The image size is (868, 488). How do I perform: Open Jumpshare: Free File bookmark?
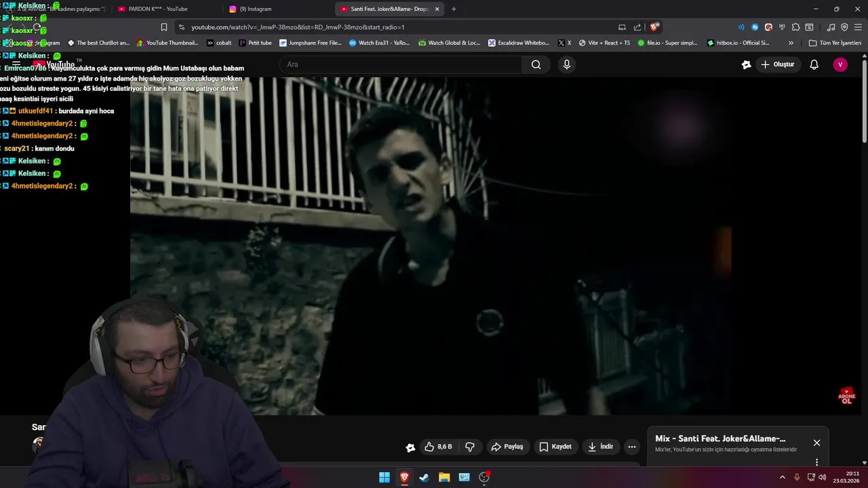pos(311,43)
